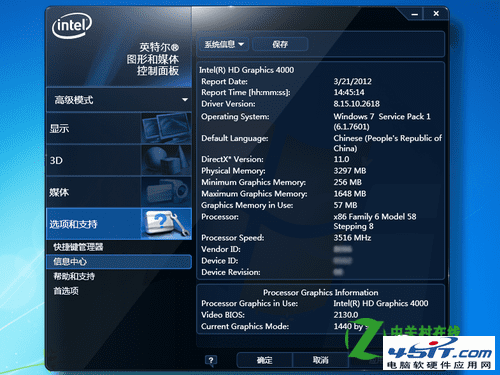Open the 显示 (Display) section
This screenshot has height=375, width=500.
coord(119,128)
